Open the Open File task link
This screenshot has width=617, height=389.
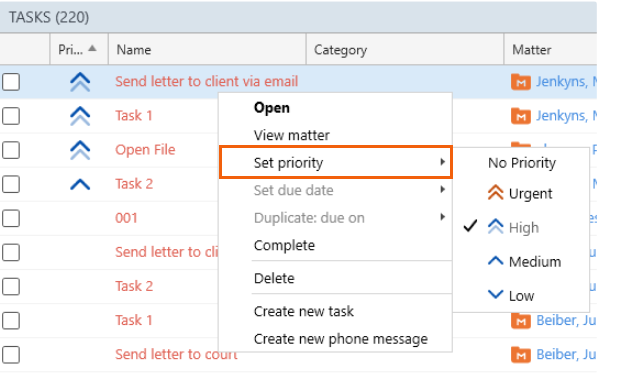coord(145,150)
